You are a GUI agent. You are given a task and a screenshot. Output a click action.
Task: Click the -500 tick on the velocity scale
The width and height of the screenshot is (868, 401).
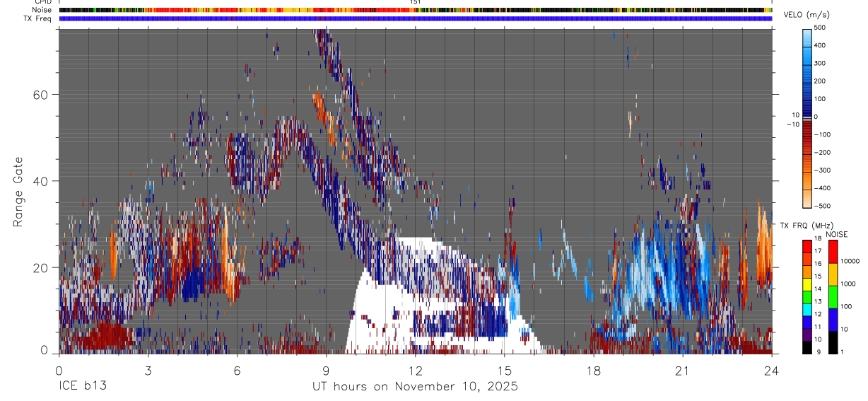coord(823,207)
